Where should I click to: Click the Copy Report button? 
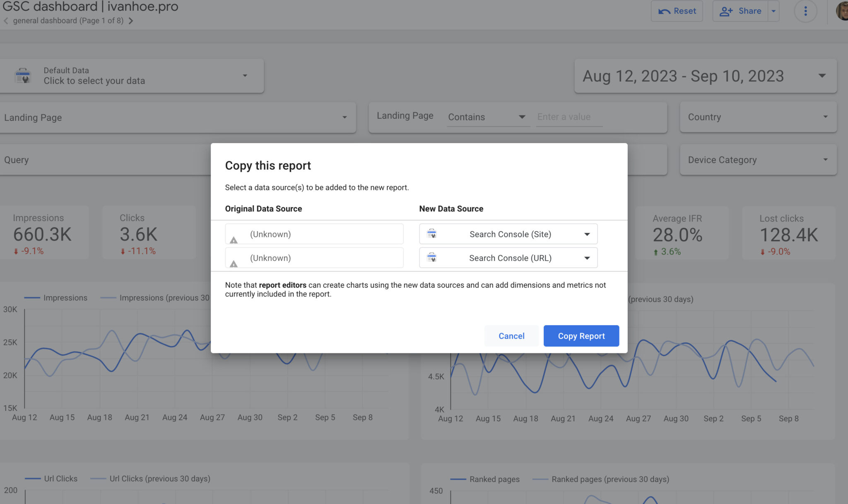tap(581, 336)
